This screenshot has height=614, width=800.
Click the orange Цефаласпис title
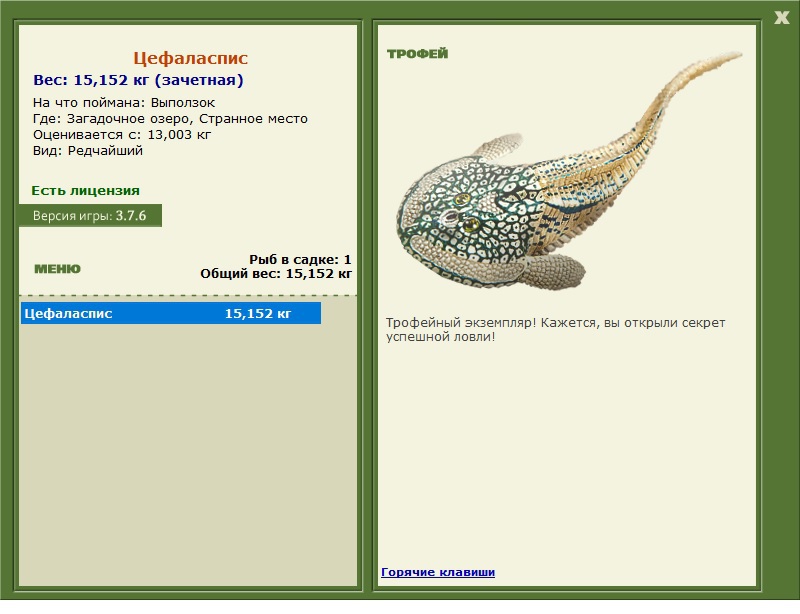click(x=190, y=58)
